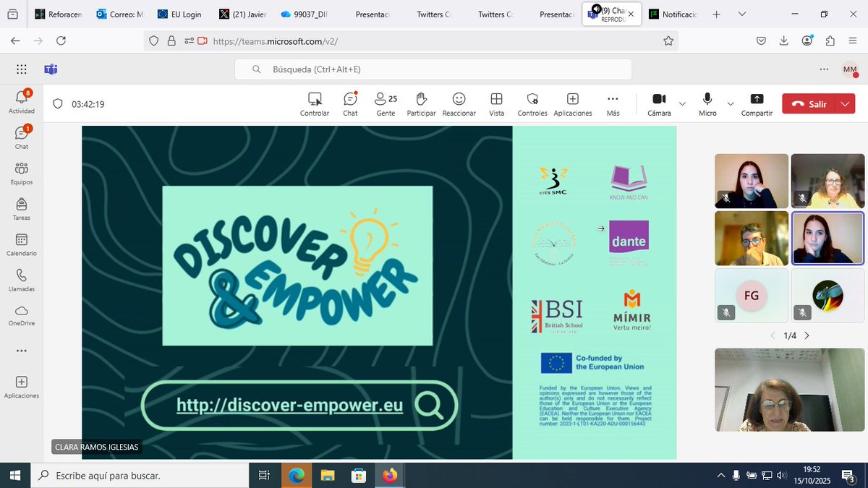Click the Compartir screen button
Screen dimensions: 868x488
tap(757, 104)
